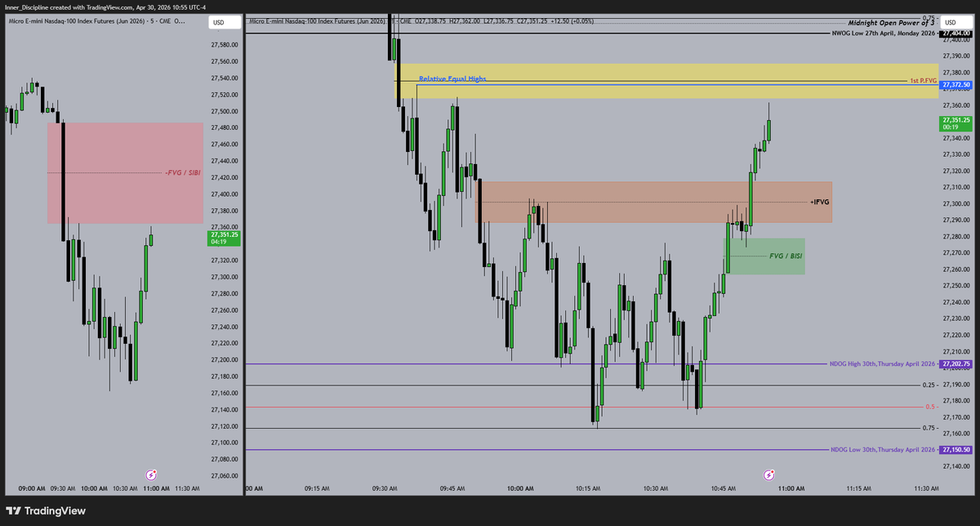Select NDOG High 30th Thursday April label

pyautogui.click(x=882, y=364)
